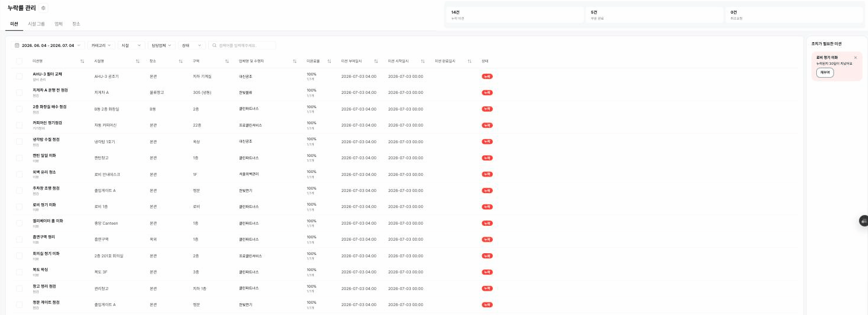Sort by the 미션명 column arrows

coord(82,61)
